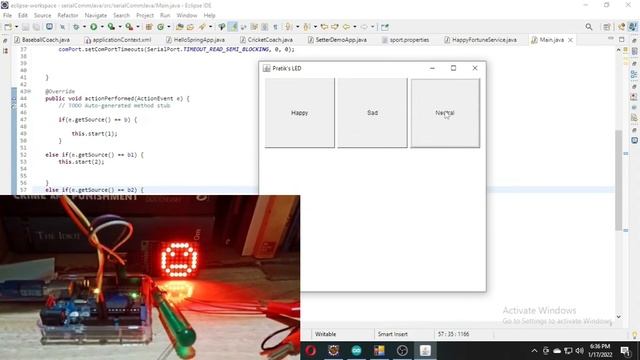Open the Back history dropdown arrow

[355, 27]
